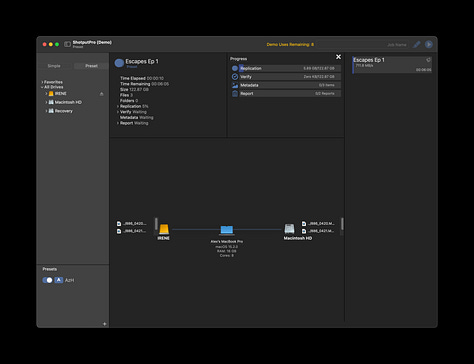Screen dimensions: 474x364
Task: Expand the Replication 5% detail row
Action: 118,106
